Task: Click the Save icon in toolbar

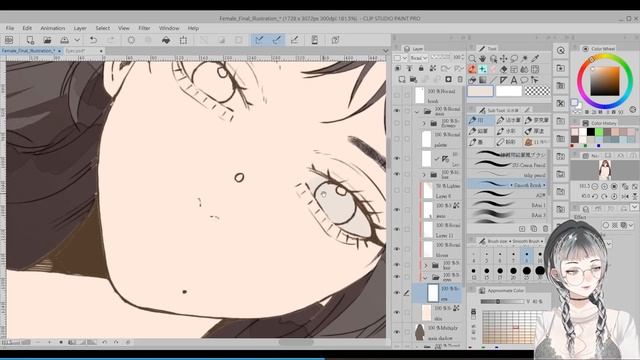Action: (64, 40)
